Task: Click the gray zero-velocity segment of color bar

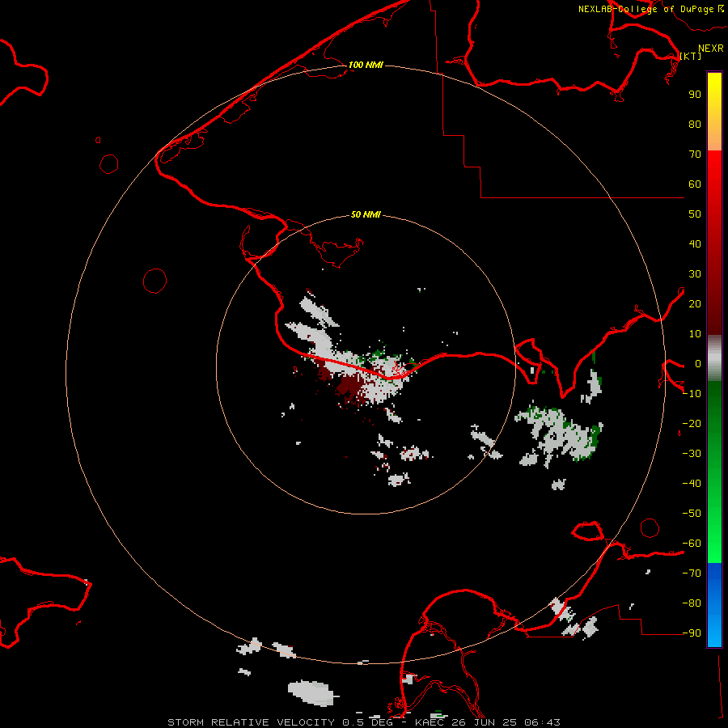Action: click(x=714, y=358)
